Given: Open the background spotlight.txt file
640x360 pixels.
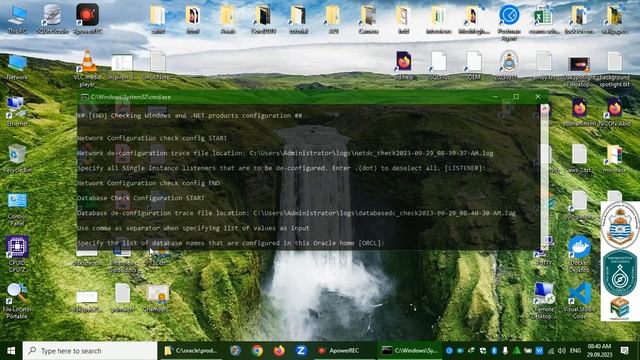Looking at the screenshot, I should pyautogui.click(x=614, y=69).
